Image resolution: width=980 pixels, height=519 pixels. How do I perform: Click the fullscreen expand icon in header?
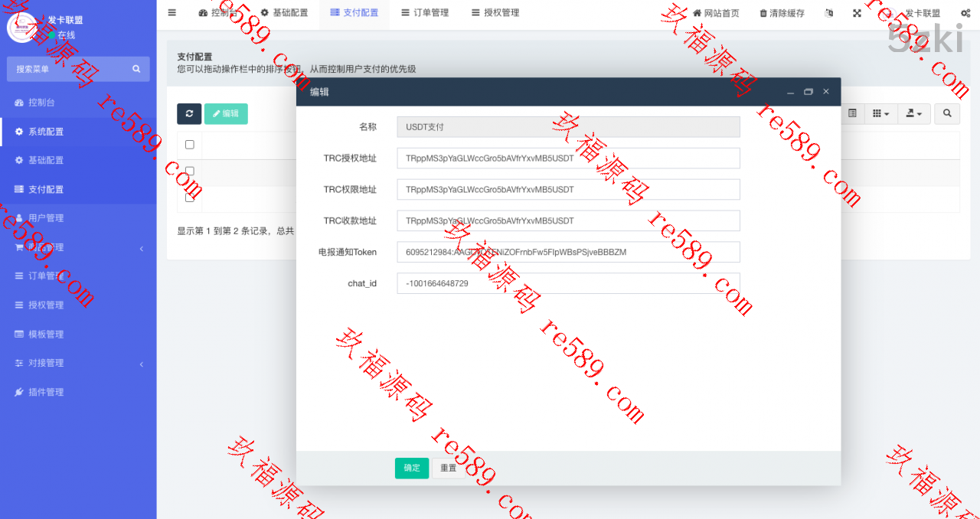pos(857,13)
